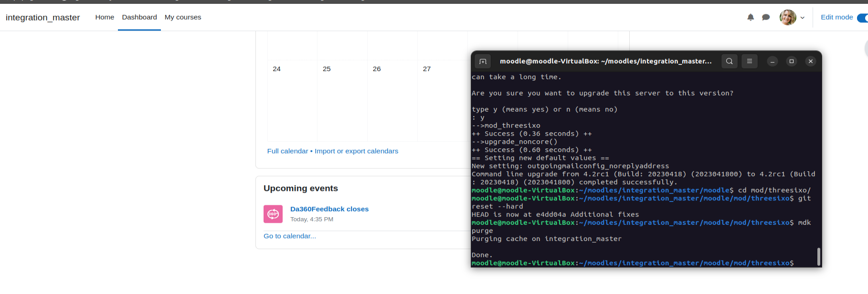Screen dimensions: 868x294
Task: Click the Upcoming events heading
Action: click(x=301, y=189)
